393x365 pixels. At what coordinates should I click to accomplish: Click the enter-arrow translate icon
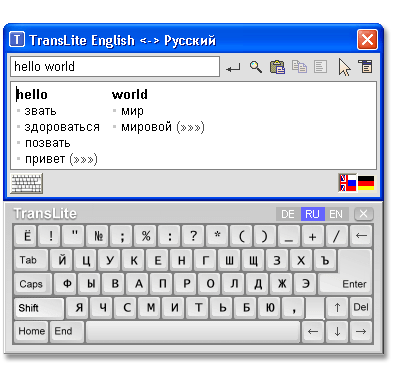click(x=233, y=68)
